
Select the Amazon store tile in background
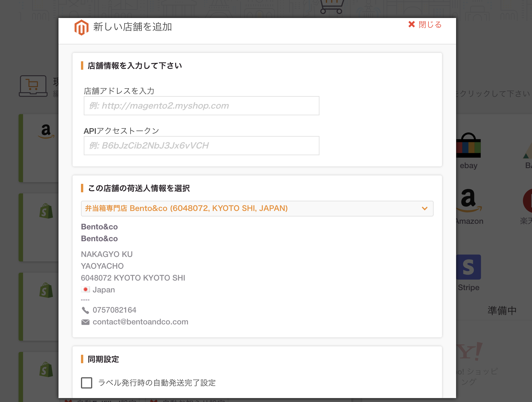point(468,207)
